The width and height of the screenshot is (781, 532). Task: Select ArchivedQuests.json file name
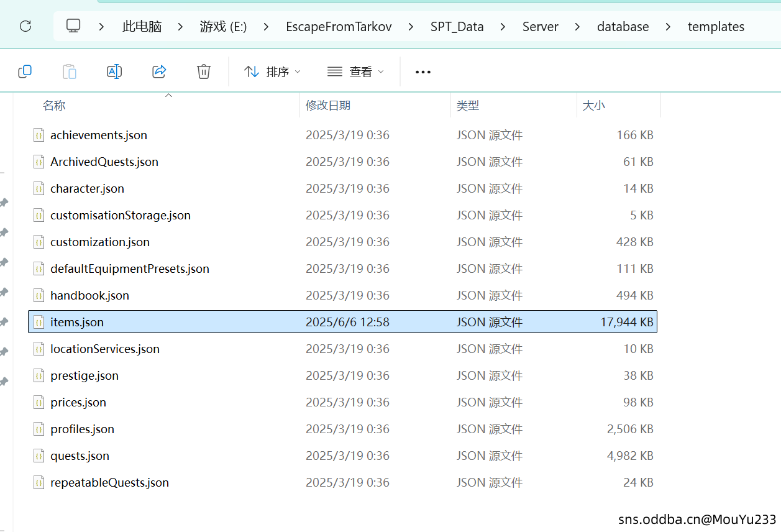click(104, 162)
